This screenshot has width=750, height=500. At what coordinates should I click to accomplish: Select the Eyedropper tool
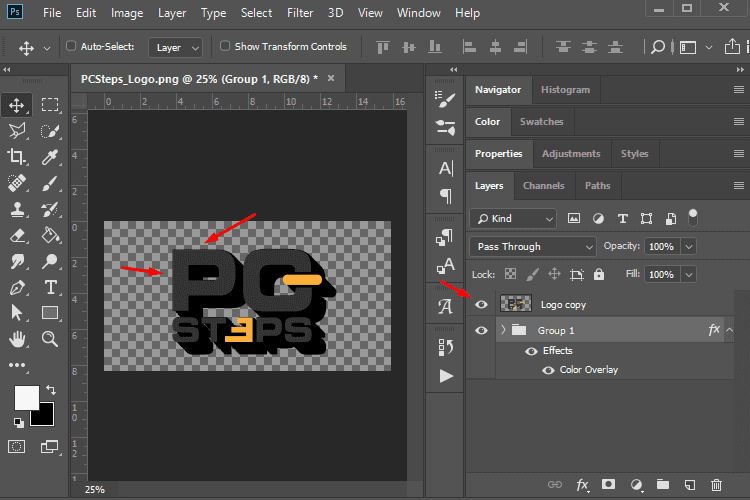click(x=50, y=156)
